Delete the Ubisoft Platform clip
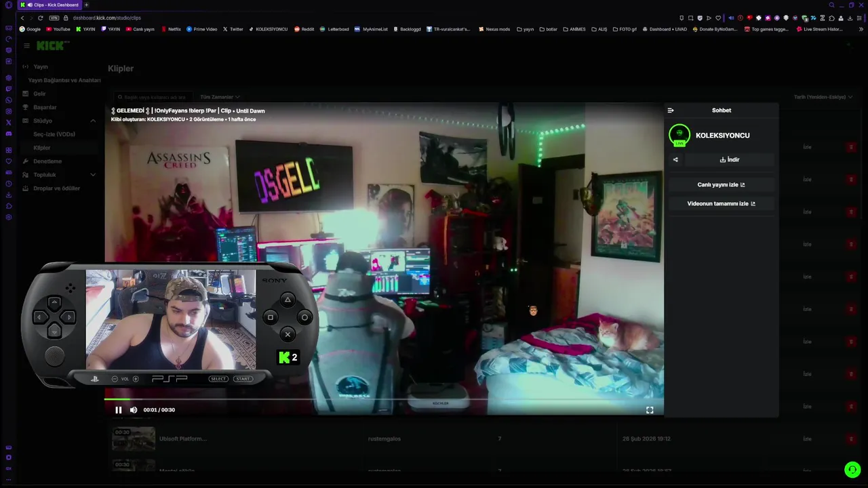868x488 pixels. 851,439
